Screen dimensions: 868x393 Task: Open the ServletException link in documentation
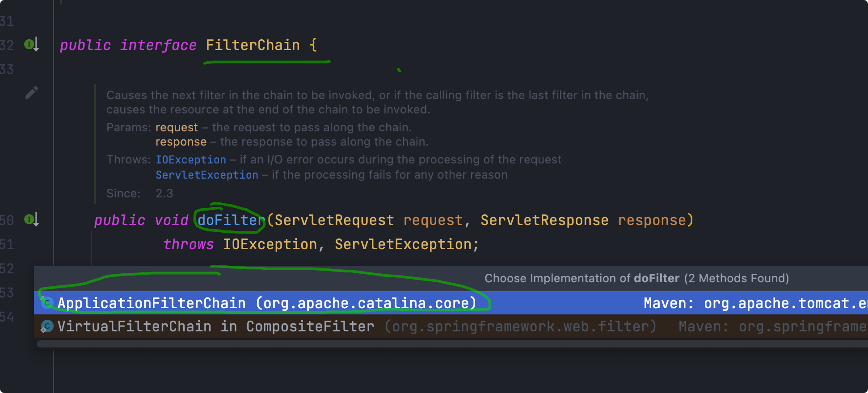(x=206, y=175)
